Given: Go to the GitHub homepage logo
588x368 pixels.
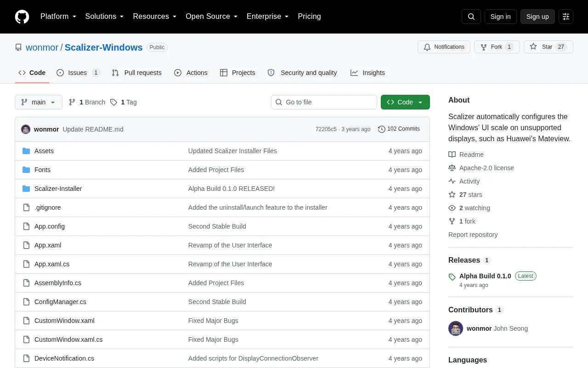Looking at the screenshot, I should (22, 17).
